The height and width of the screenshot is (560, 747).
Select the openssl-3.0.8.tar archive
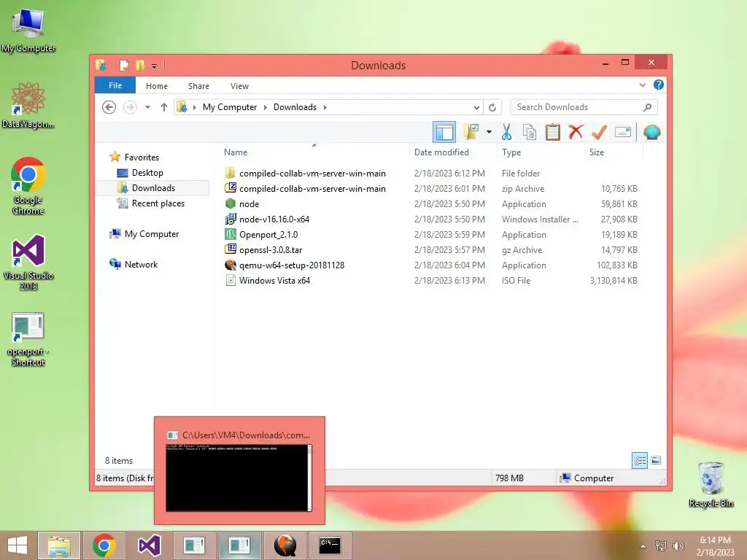click(x=430, y=249)
